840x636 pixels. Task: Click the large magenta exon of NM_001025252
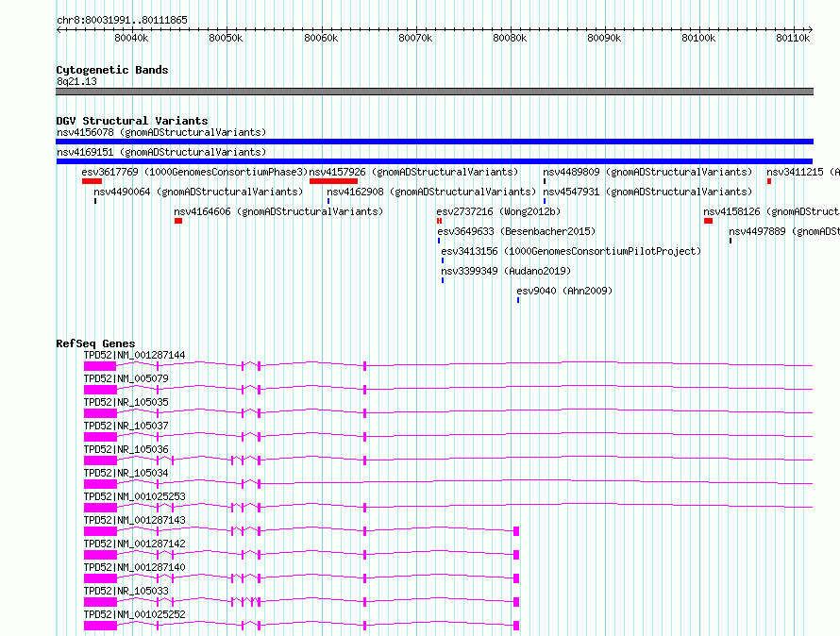tap(100, 626)
